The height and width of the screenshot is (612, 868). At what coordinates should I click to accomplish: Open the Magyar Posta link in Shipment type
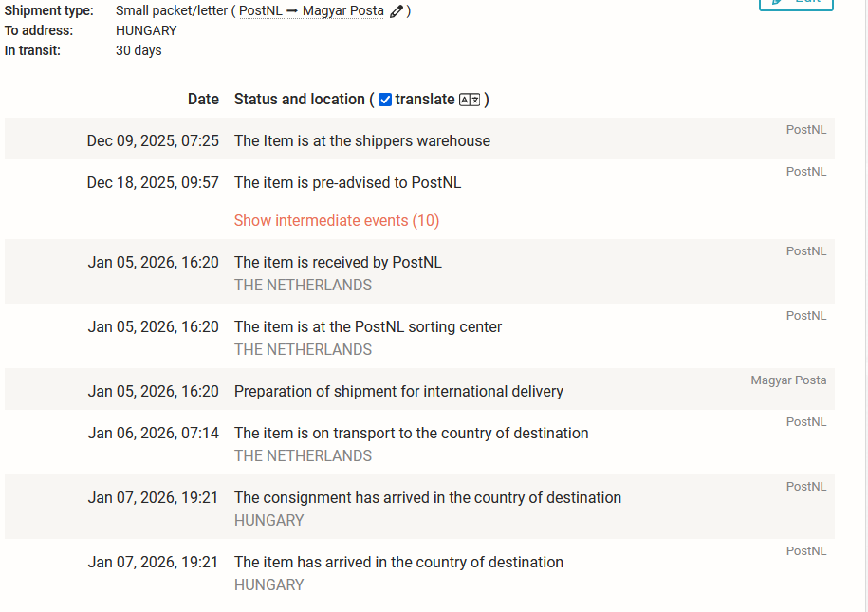[343, 11]
